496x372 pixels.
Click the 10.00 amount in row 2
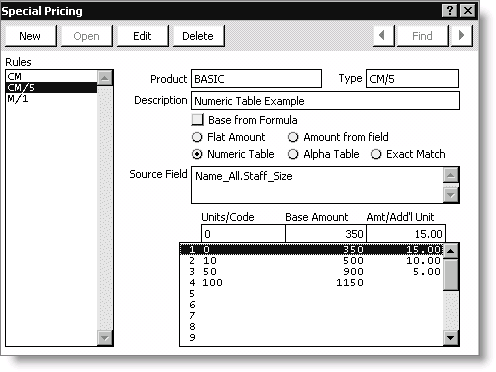point(423,260)
